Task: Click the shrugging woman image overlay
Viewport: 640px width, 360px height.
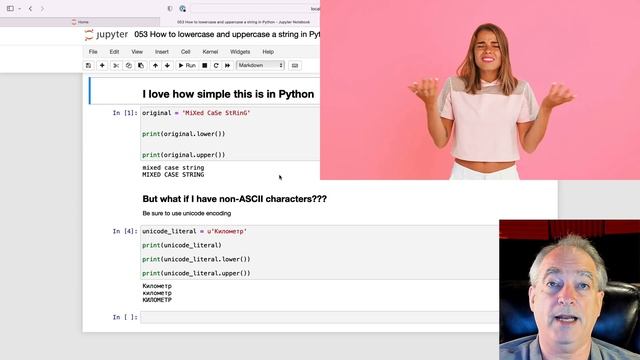Action: (x=480, y=90)
